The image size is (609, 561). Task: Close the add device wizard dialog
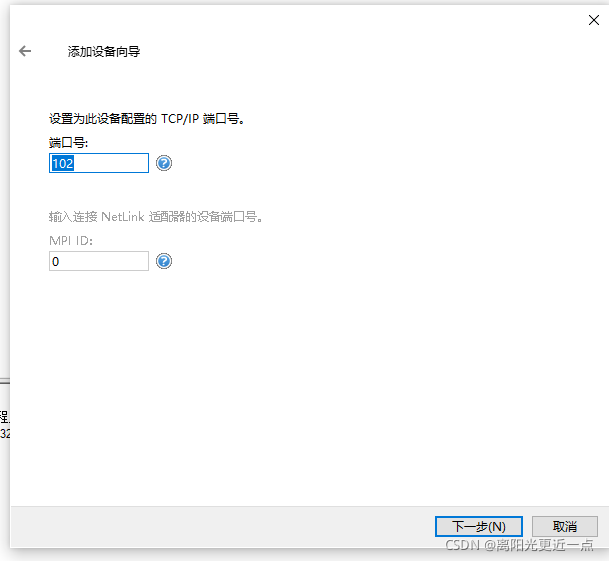(593, 20)
